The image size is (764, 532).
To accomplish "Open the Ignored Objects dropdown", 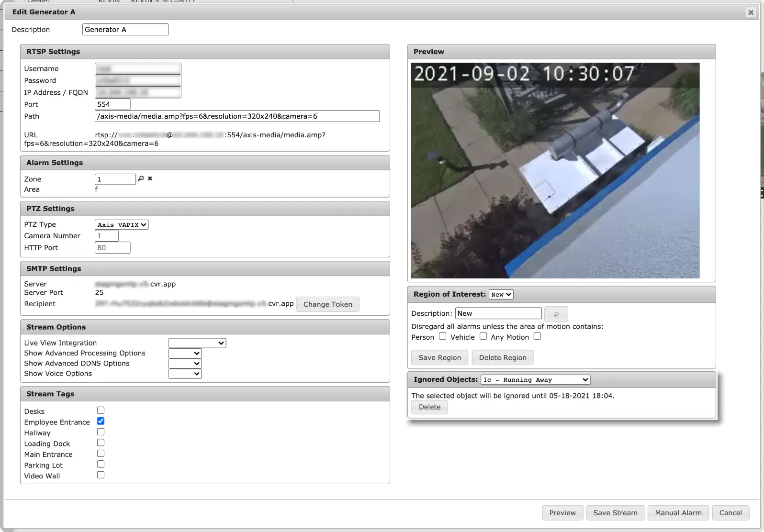I will (535, 380).
